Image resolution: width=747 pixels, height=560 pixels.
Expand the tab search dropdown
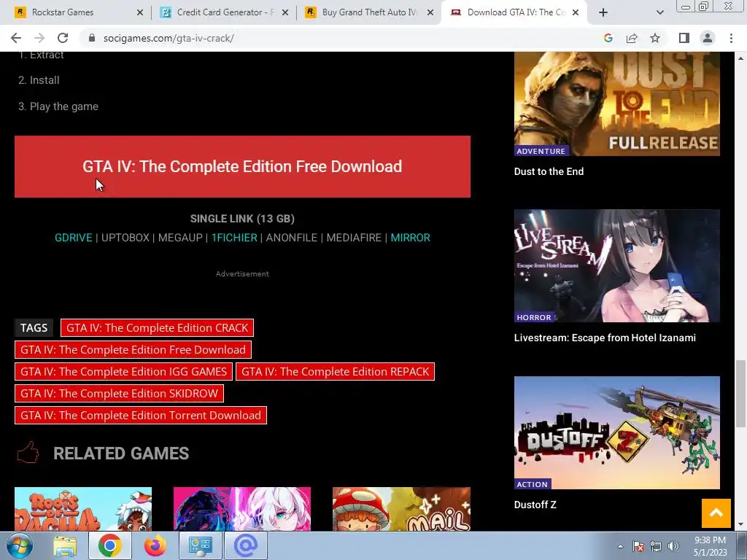659,12
